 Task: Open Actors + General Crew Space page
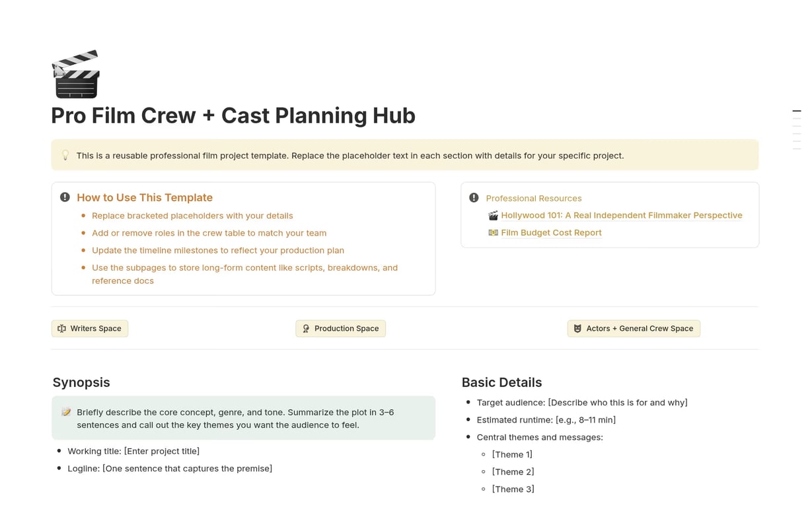pos(640,328)
